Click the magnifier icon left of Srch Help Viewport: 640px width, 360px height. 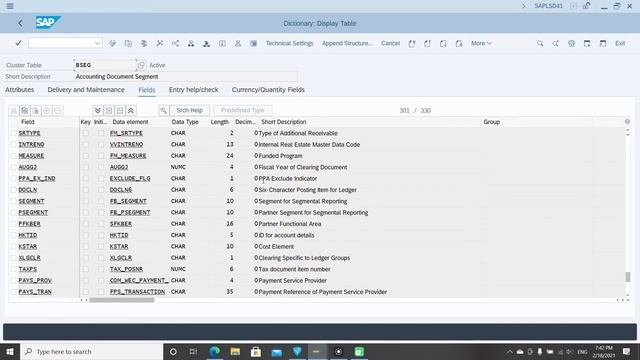pos(163,110)
